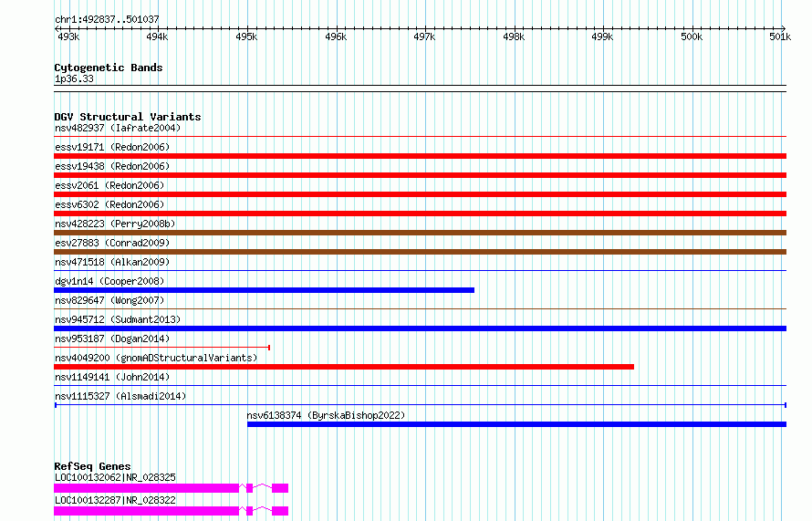Open the RefSeq Genes track heading
Screen dimensions: 812x521
pos(92,466)
